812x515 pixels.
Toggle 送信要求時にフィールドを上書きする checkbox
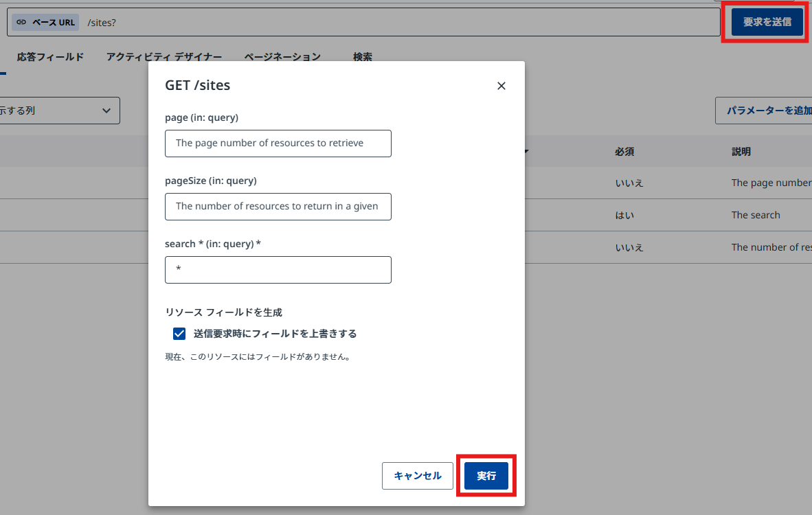(179, 334)
